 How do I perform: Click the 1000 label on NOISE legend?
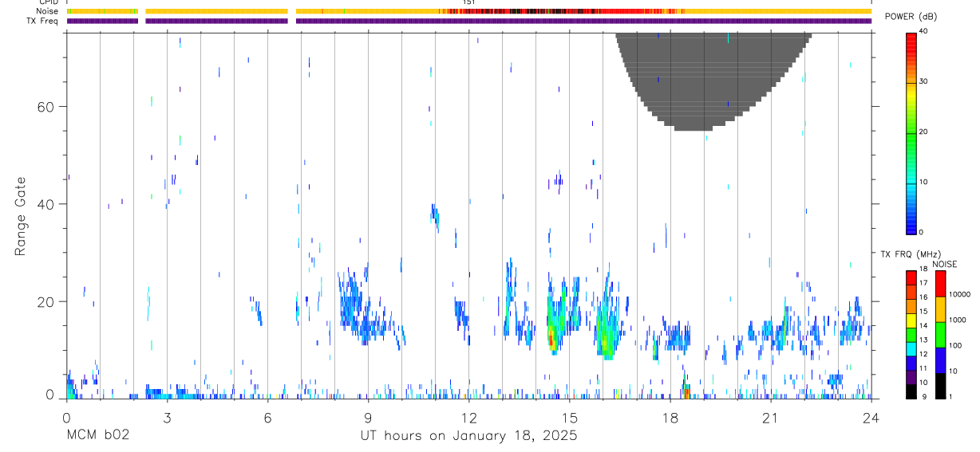(958, 320)
